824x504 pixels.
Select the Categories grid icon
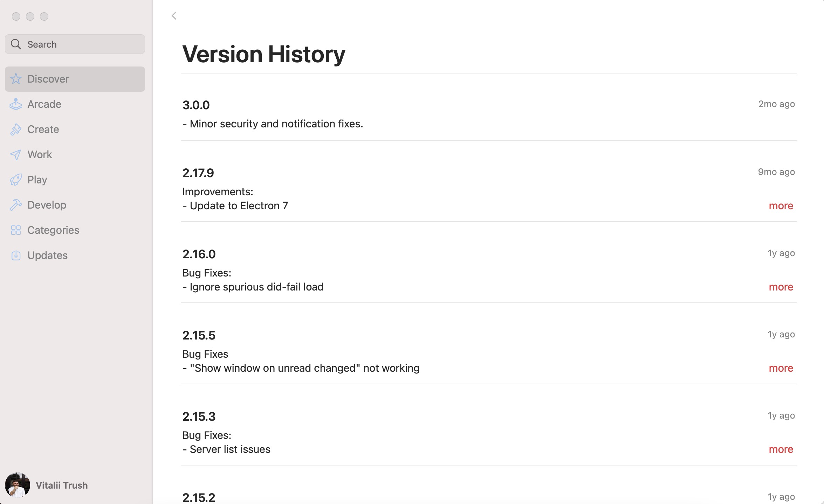point(16,230)
